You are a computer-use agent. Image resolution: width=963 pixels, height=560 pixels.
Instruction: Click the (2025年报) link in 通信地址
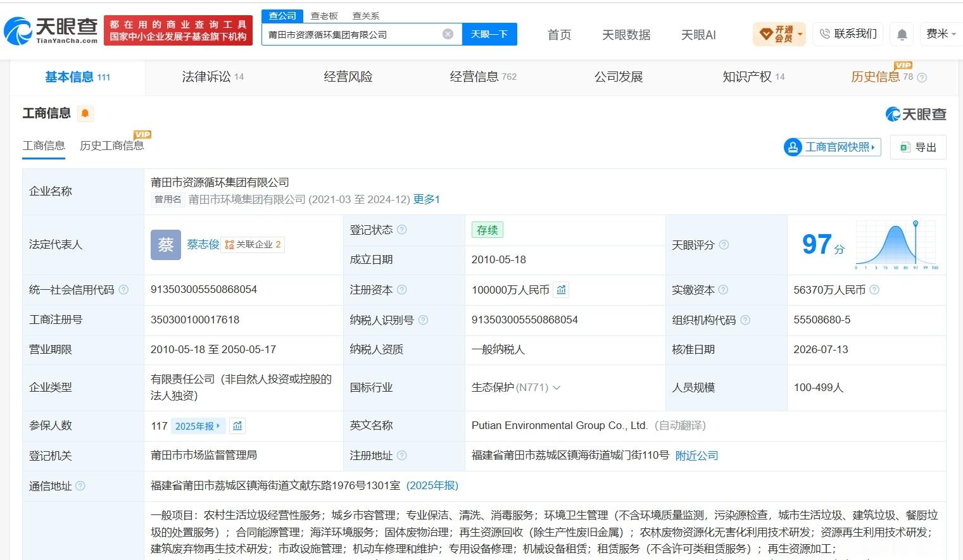432,485
